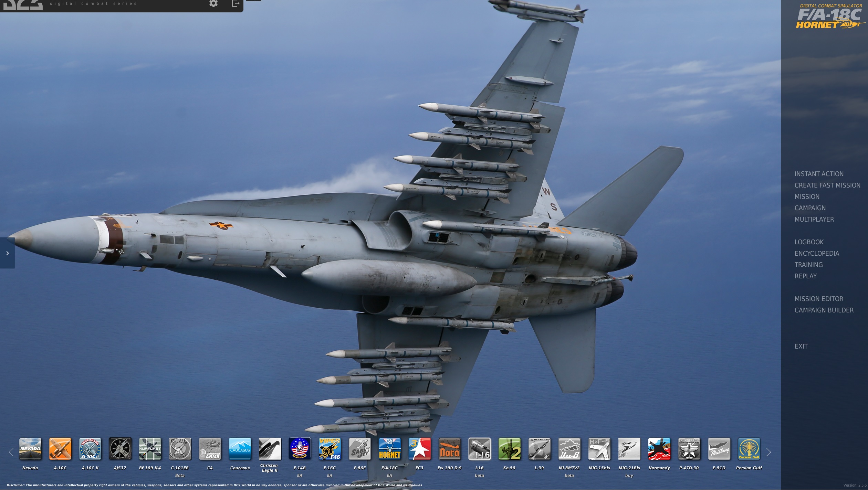
Task: Open the settings gear icon
Action: click(213, 4)
